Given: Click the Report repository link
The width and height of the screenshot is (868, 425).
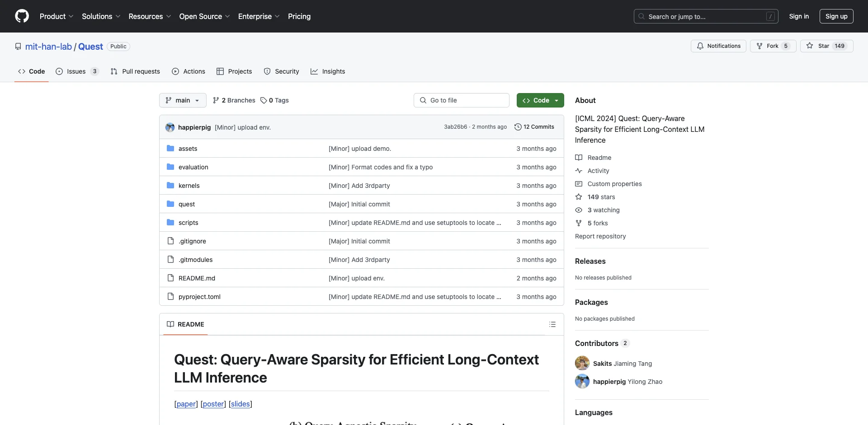Looking at the screenshot, I should click(x=600, y=236).
